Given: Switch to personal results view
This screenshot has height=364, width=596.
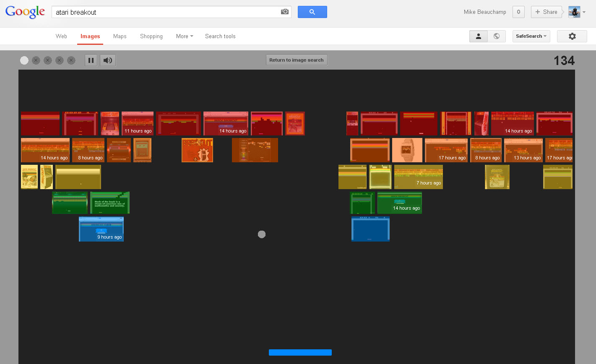Looking at the screenshot, I should coord(478,36).
